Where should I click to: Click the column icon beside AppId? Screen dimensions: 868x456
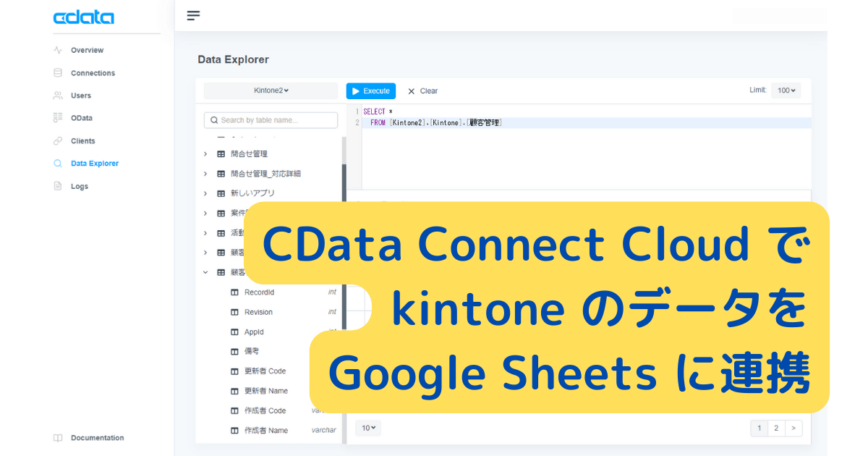pos(234,332)
